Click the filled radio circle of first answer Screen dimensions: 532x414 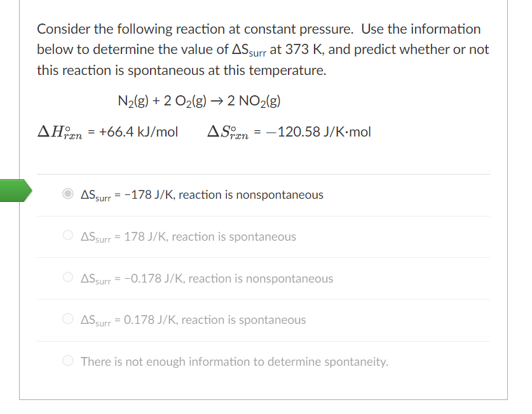point(67,194)
